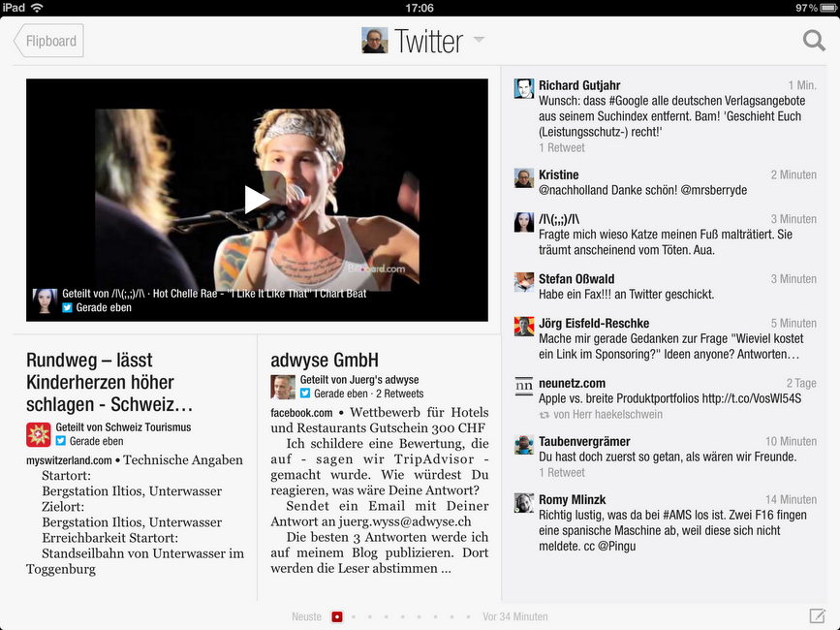The height and width of the screenshot is (630, 840).
Task: Open the search magnifier icon
Action: point(814,41)
